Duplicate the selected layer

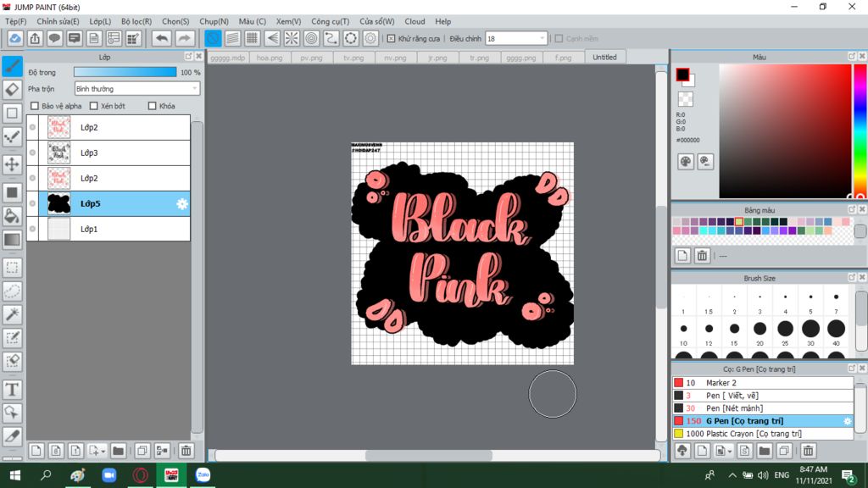[142, 451]
